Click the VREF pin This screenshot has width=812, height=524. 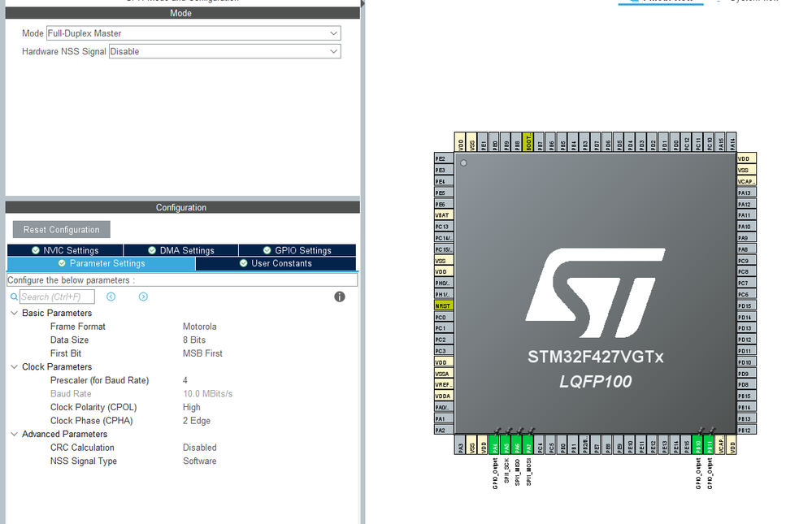pyautogui.click(x=444, y=384)
